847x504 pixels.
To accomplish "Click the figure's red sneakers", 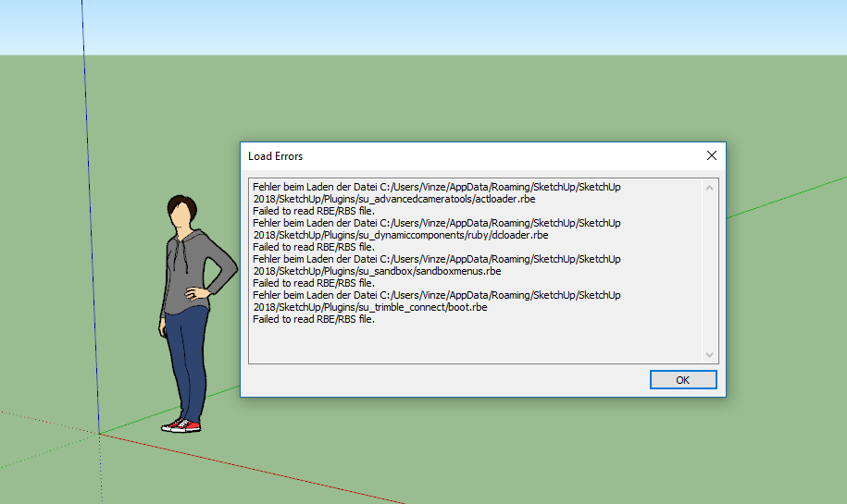I will point(181,425).
